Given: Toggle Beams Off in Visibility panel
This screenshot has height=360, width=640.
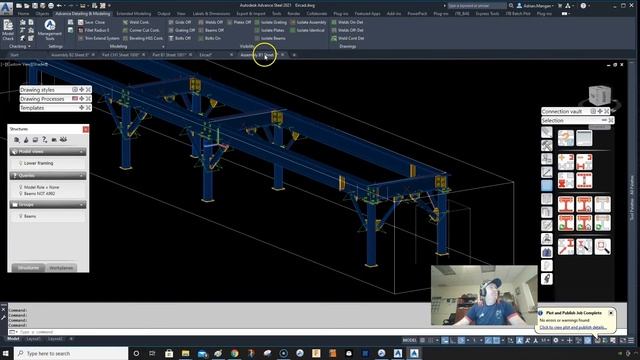Looking at the screenshot, I should [211, 30].
